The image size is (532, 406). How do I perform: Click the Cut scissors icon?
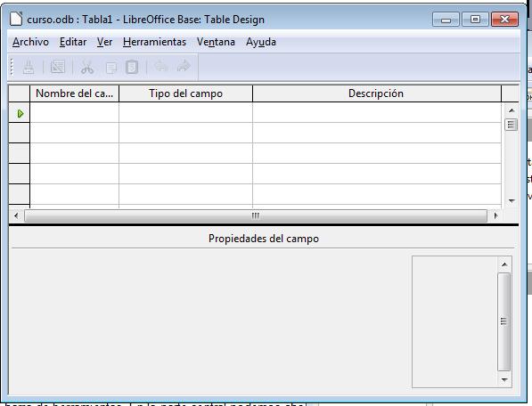87,67
